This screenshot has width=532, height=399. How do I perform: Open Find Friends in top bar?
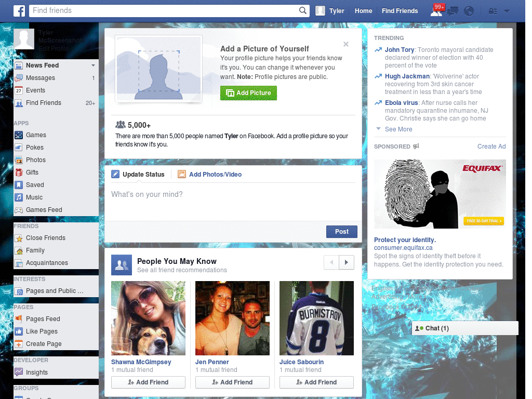tap(400, 11)
